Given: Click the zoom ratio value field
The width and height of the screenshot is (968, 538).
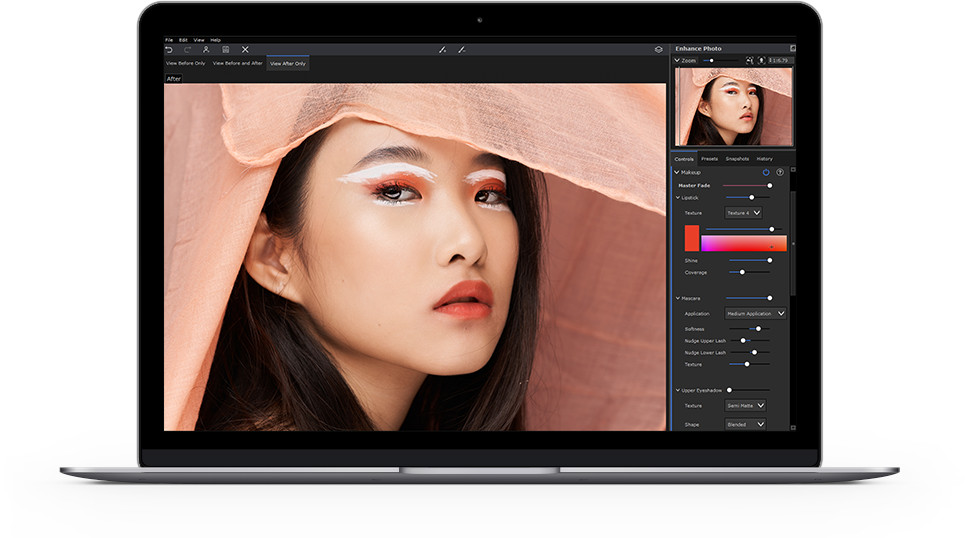Looking at the screenshot, I should pos(781,61).
